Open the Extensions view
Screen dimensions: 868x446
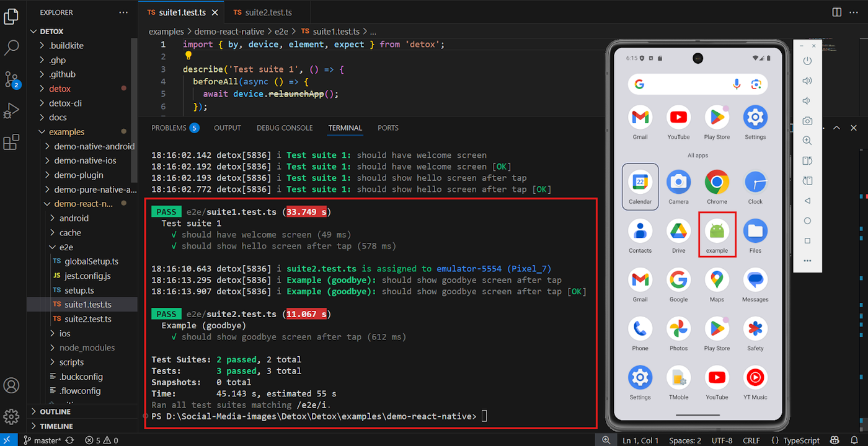12,142
